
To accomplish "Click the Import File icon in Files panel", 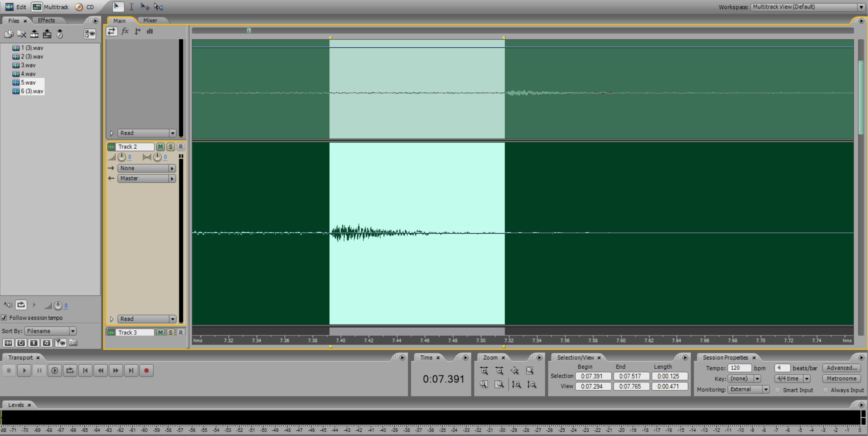I will (9, 34).
